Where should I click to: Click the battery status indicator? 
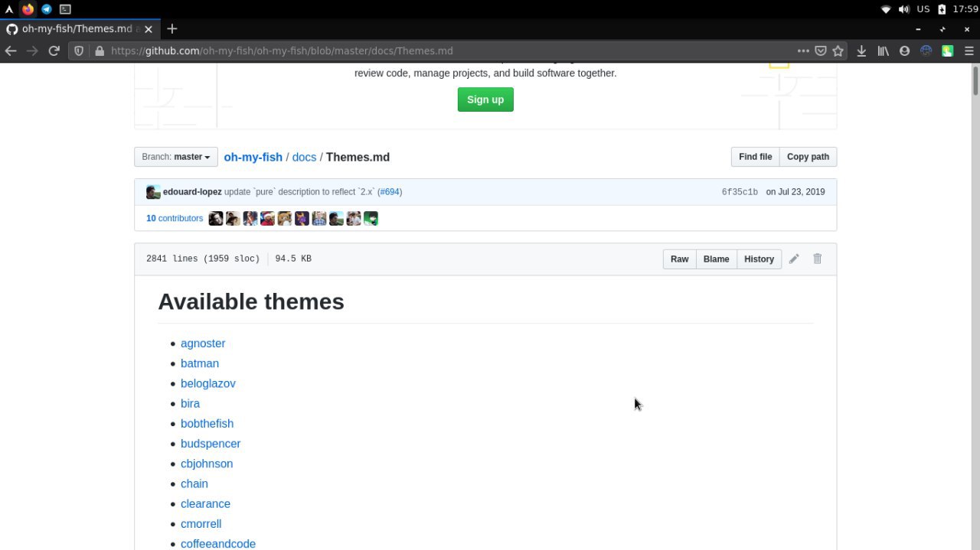942,9
